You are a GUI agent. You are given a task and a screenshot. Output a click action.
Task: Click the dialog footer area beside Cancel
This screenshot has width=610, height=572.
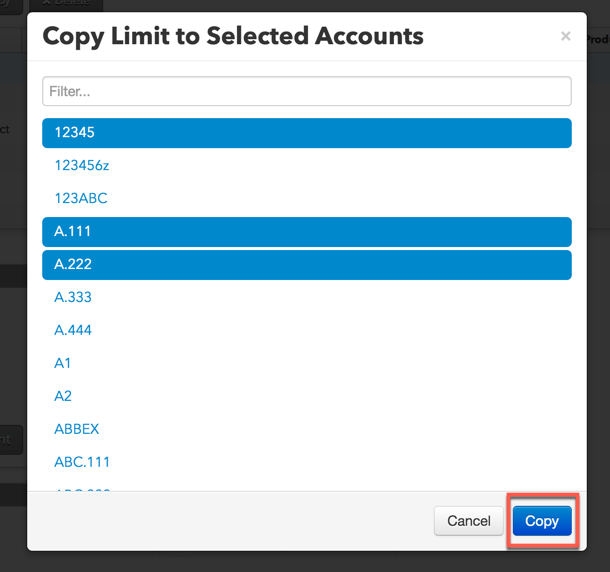[230, 521]
